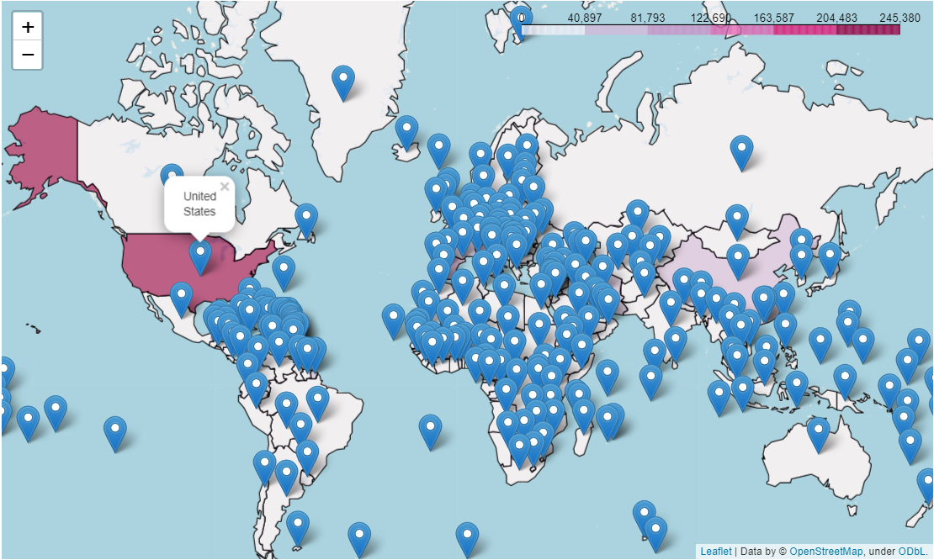Close the United States popup
The height and width of the screenshot is (560, 934).
click(x=225, y=187)
